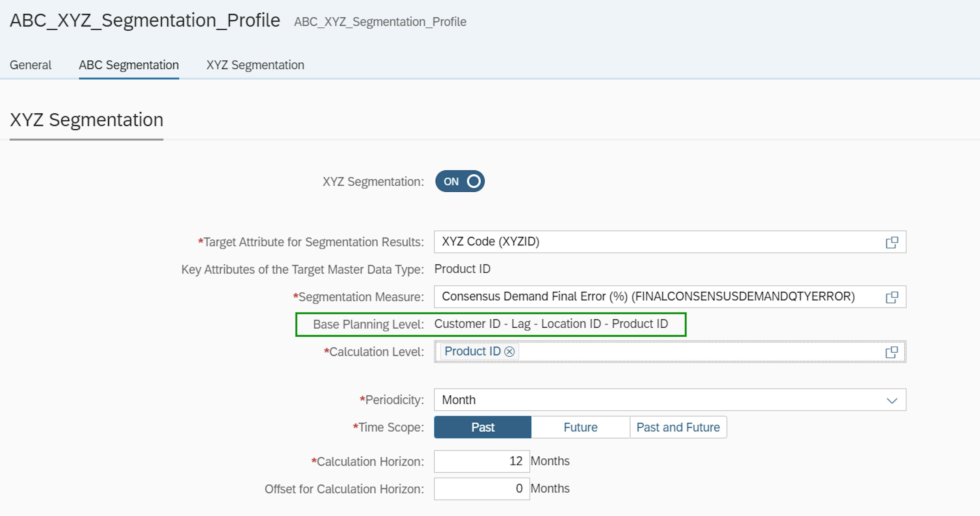Select Past and Future time scope

(678, 427)
